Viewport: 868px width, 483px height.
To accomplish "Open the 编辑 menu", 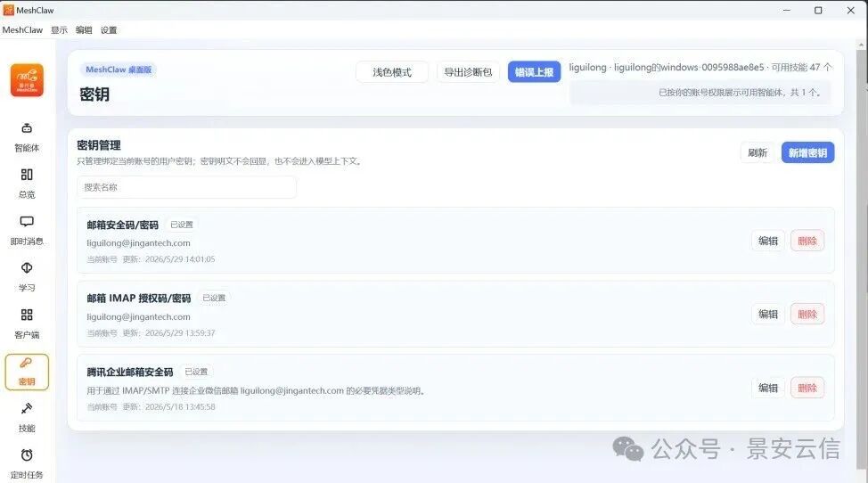I will tap(84, 30).
